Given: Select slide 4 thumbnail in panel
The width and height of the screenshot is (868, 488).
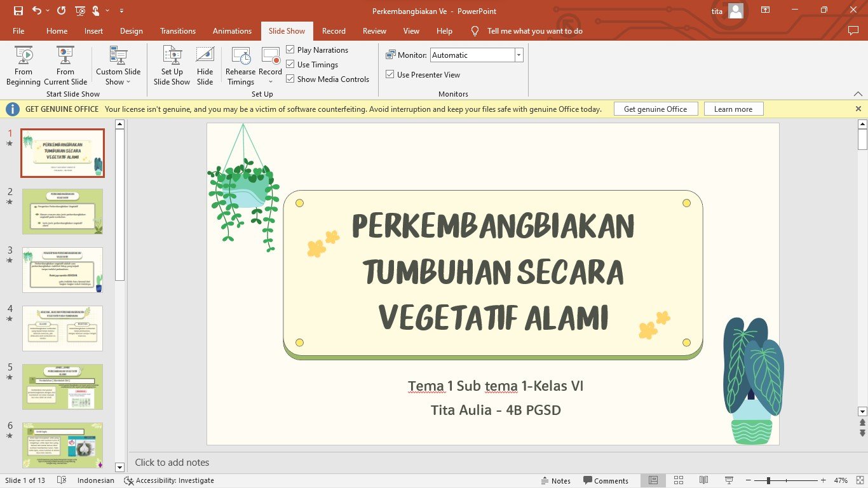Looking at the screenshot, I should pyautogui.click(x=62, y=329).
